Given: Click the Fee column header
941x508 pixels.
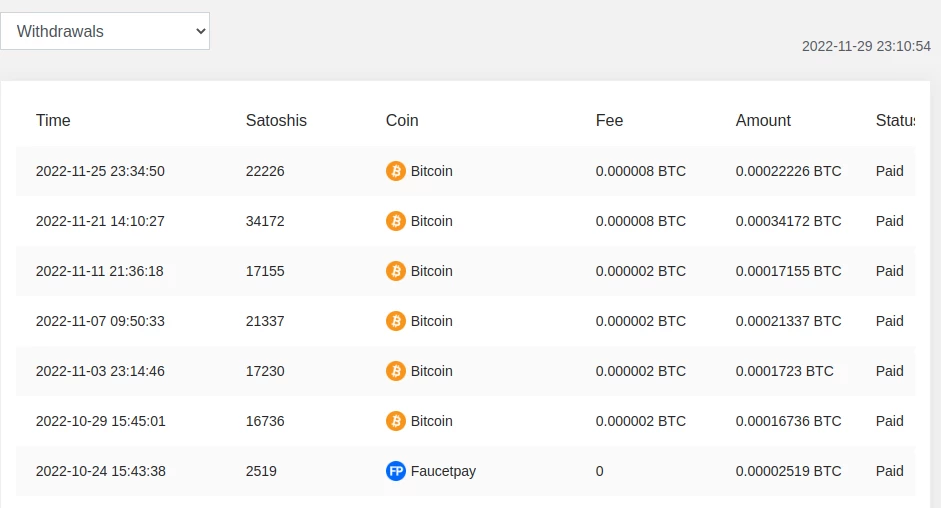Looking at the screenshot, I should (x=609, y=120).
